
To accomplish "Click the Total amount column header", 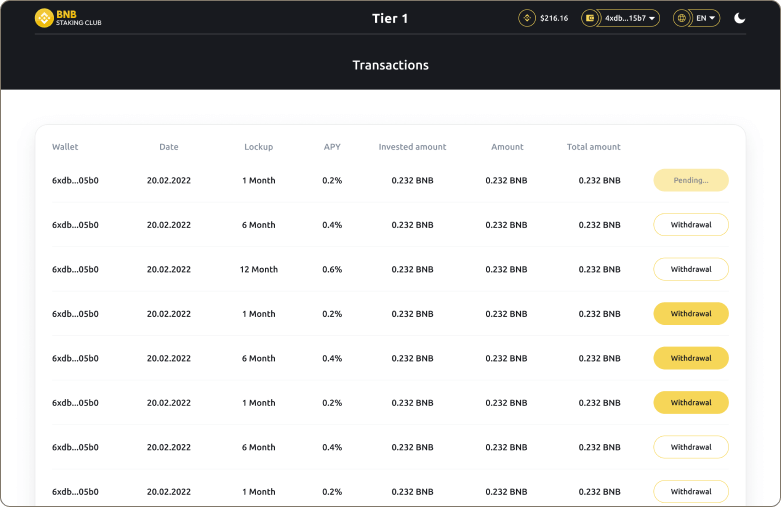I will (x=593, y=147).
